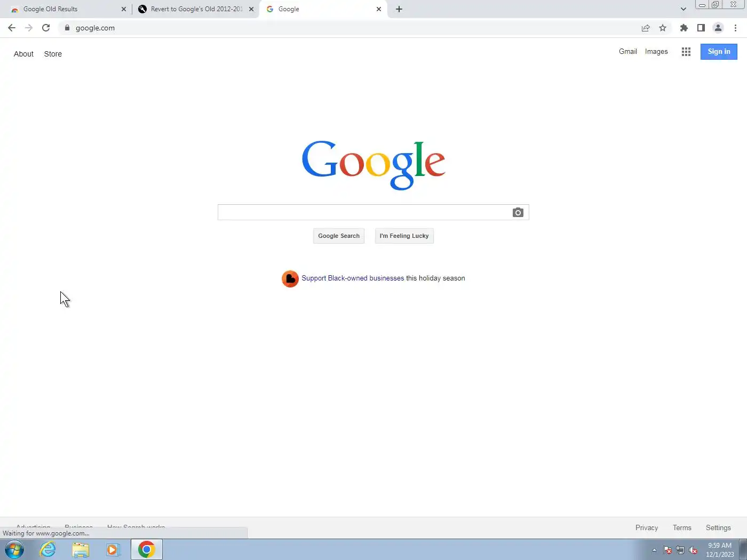Viewport: 747px width, 560px height.
Task: Open the Terms footer link
Action: pos(682,528)
